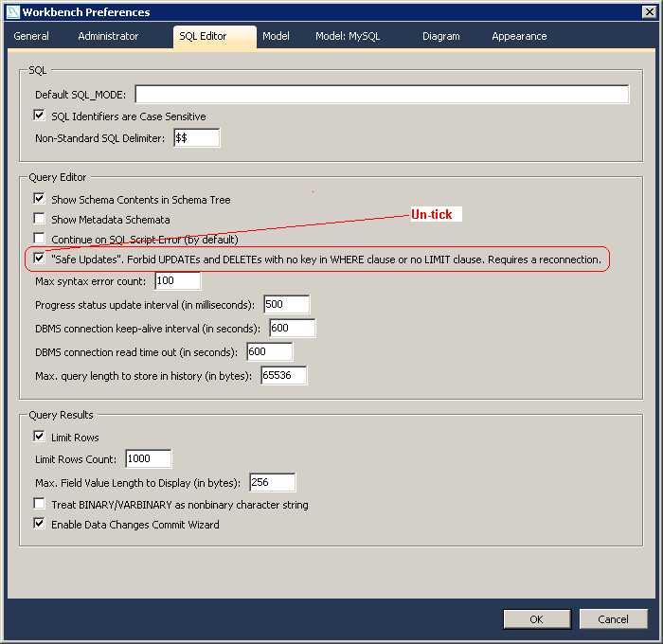Enable Treat BINARY/VARBINARY as nonbinary string
This screenshot has height=644, width=663.
(x=39, y=504)
